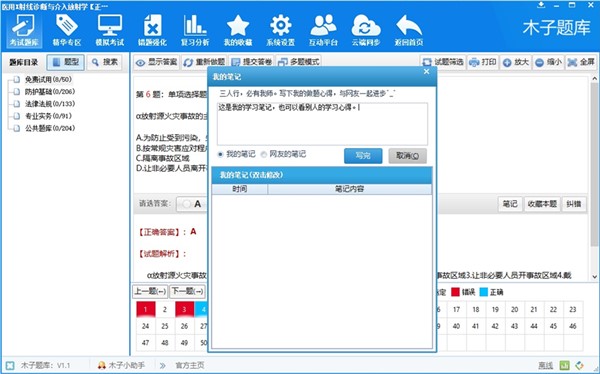Click the 离线 status text
Screen dimensions: 600x374
(545, 366)
